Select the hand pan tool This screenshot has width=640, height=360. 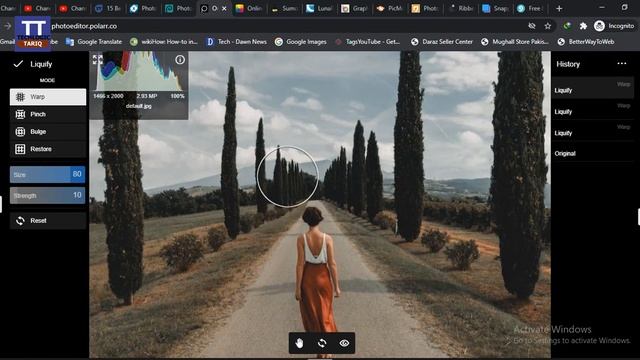[300, 343]
